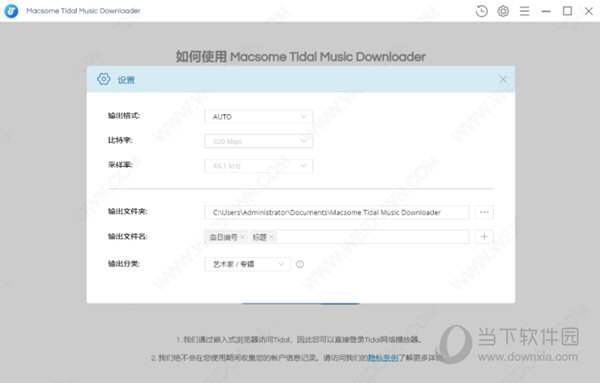This screenshot has width=600, height=383.
Task: Click the 设置 dialog header gear icon
Action: pos(104,79)
